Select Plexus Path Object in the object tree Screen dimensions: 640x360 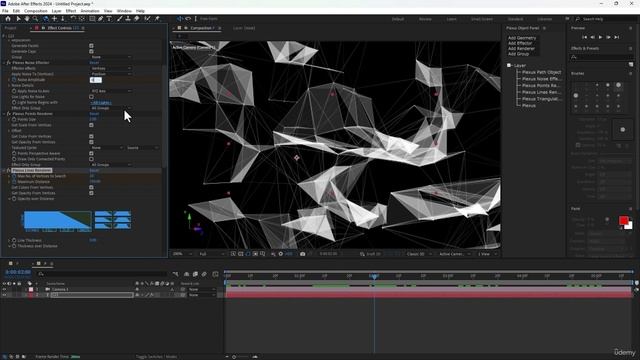click(x=541, y=72)
